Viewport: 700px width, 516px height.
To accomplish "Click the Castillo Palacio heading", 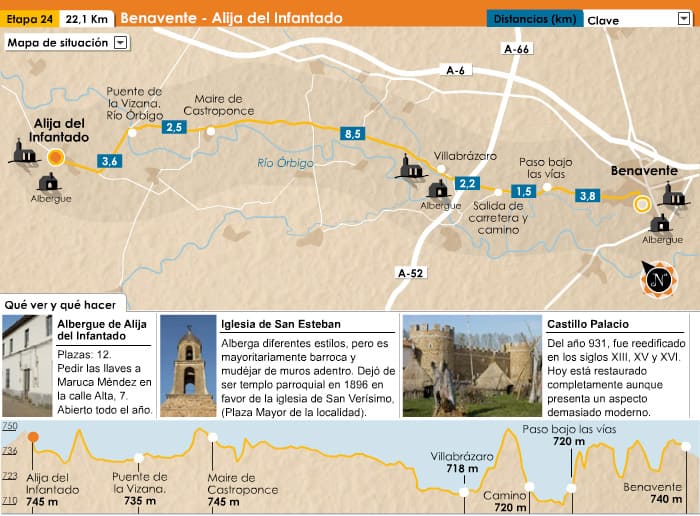I will pyautogui.click(x=588, y=324).
